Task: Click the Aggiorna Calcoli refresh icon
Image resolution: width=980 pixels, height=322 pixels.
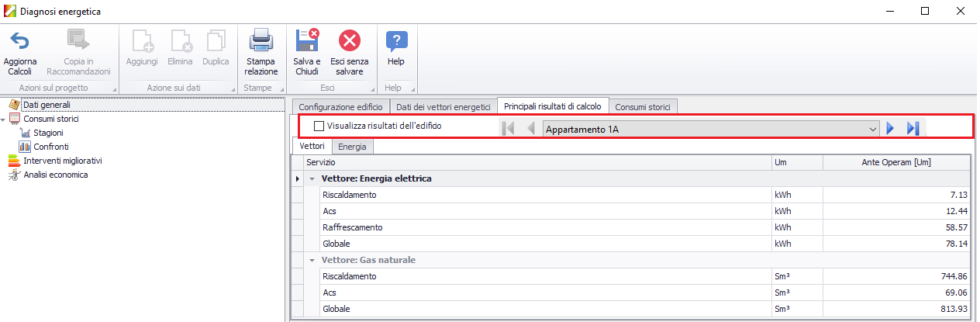Action: 19,40
